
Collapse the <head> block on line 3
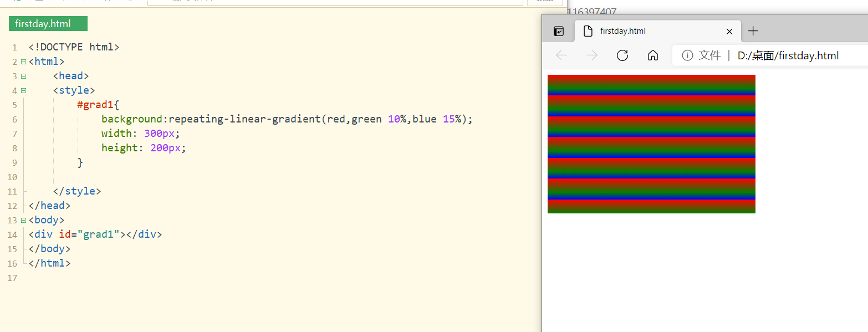[23, 76]
